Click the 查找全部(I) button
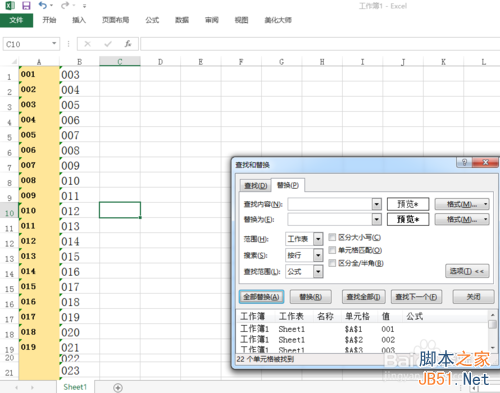 pyautogui.click(x=363, y=297)
